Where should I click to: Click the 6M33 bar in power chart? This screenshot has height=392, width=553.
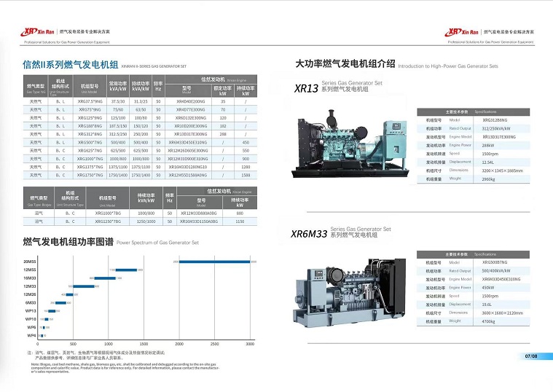click(x=60, y=302)
